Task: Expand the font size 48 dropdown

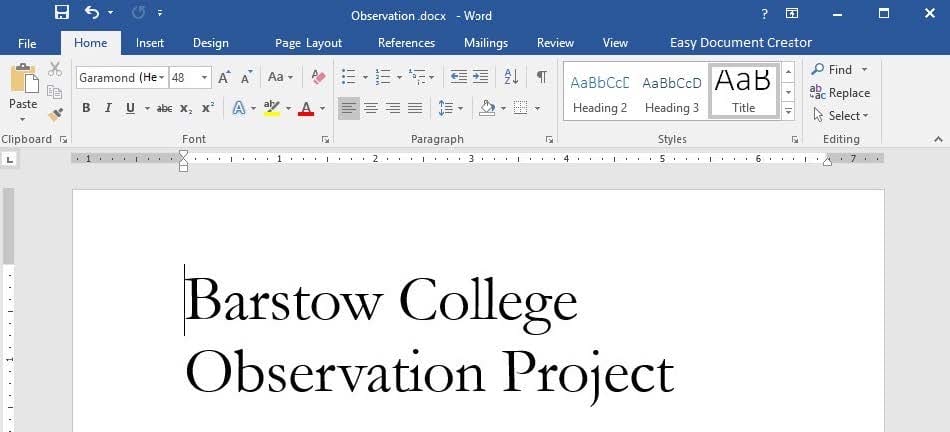Action: (204, 77)
